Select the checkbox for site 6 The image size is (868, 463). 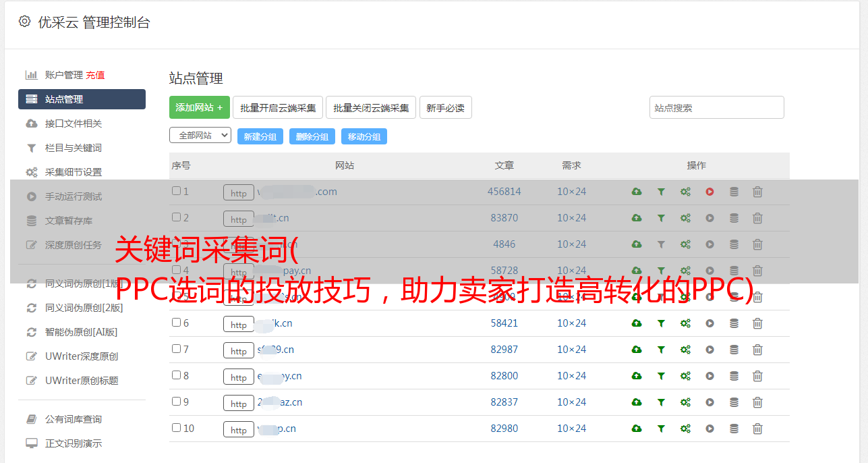click(x=176, y=323)
